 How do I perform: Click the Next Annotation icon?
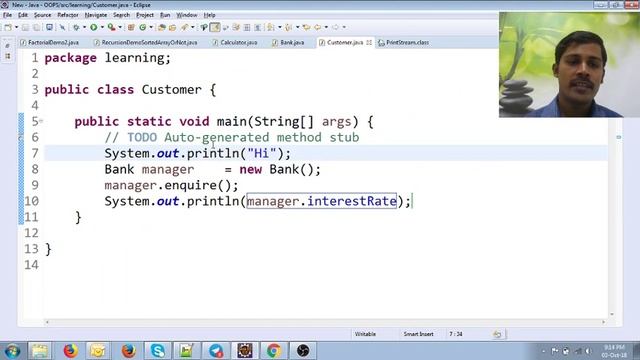point(271,27)
